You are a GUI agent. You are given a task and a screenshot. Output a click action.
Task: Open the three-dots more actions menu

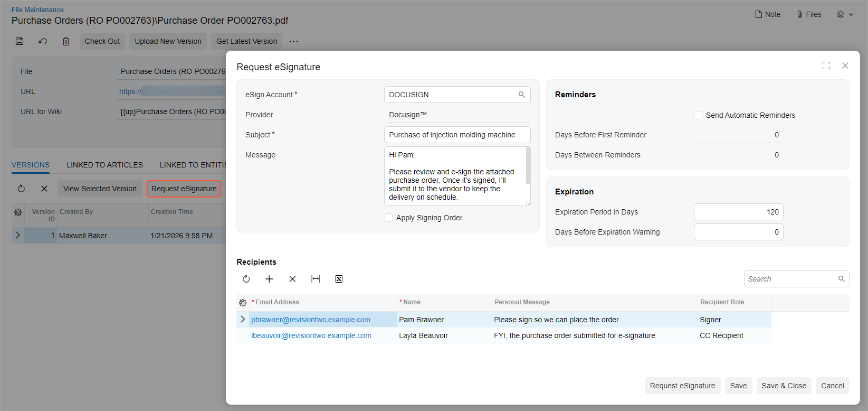pyautogui.click(x=294, y=41)
